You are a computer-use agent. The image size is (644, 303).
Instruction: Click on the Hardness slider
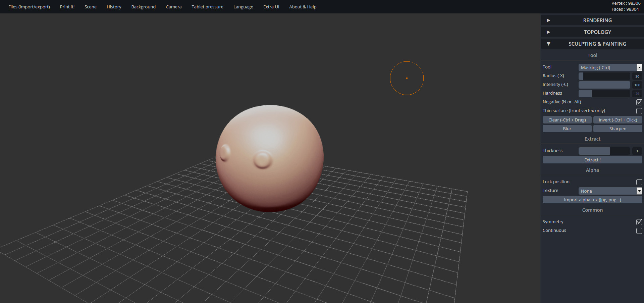click(x=604, y=93)
